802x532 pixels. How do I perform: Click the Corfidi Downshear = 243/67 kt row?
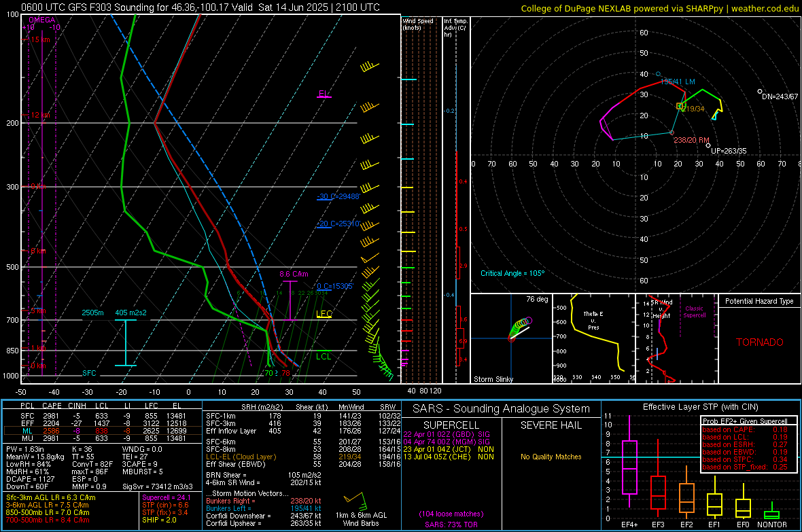(x=264, y=516)
